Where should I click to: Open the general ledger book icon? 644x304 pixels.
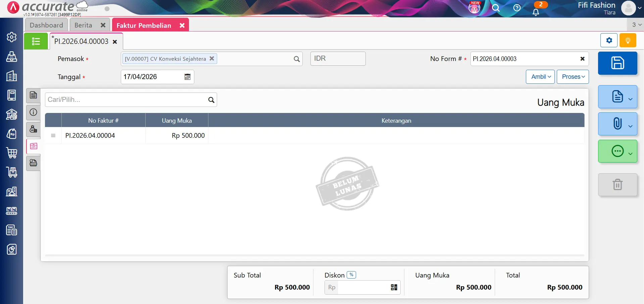12,95
